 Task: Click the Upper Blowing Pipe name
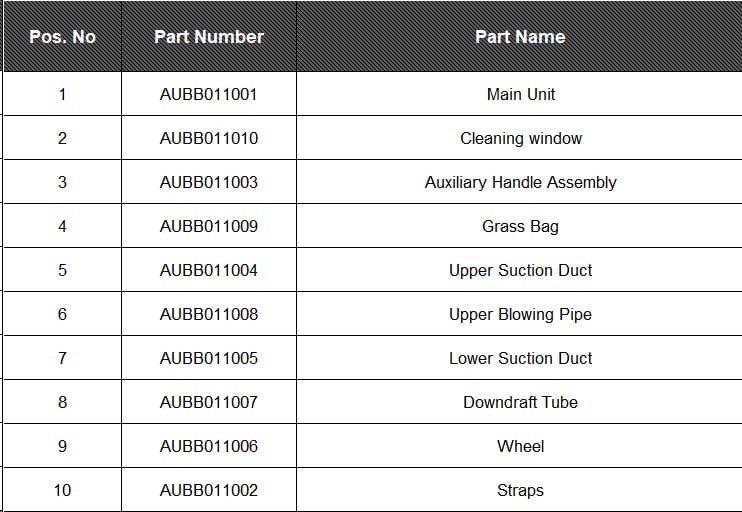click(x=520, y=314)
